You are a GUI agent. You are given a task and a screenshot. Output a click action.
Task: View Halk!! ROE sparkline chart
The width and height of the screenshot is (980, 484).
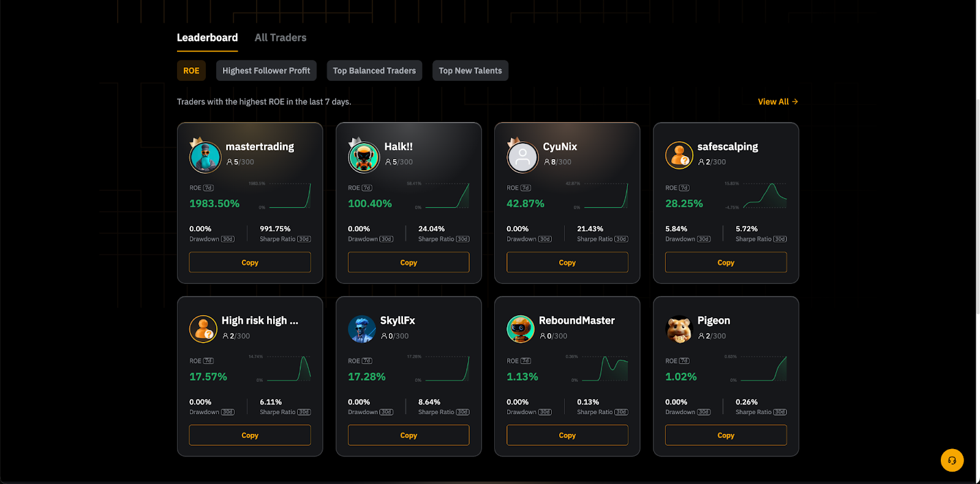[447, 196]
